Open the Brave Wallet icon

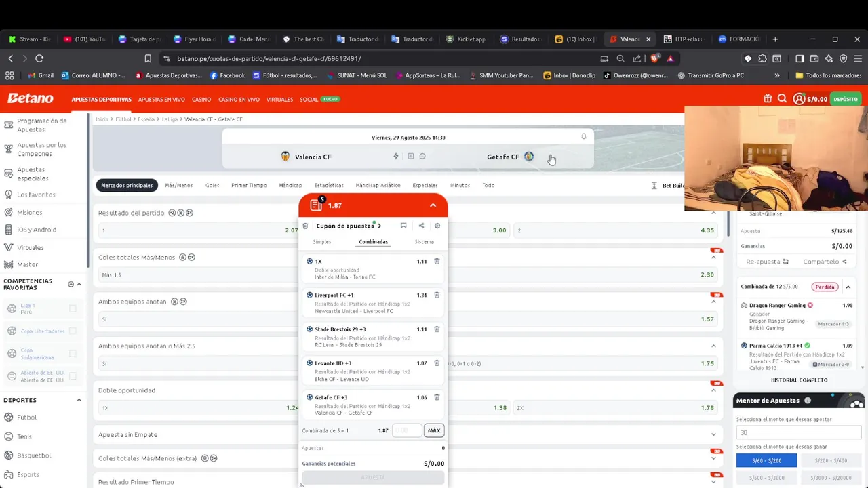click(x=814, y=58)
